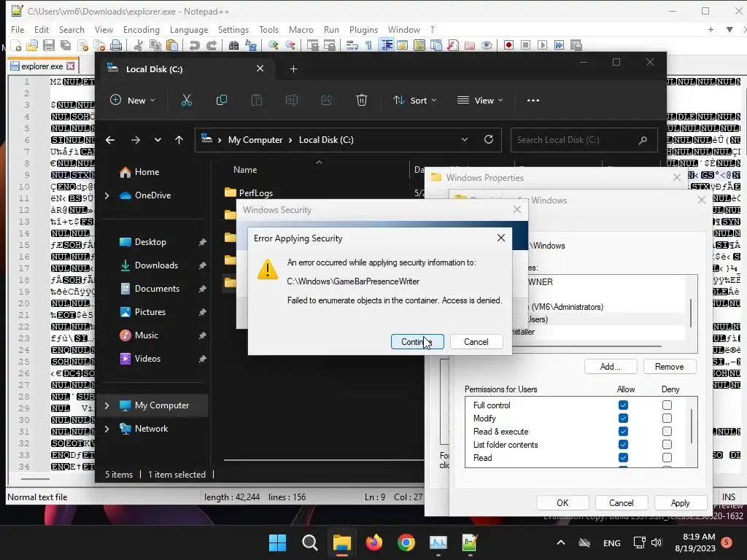
Task: Click Replace icon in Notepad++ toolbar
Action: coord(251,45)
